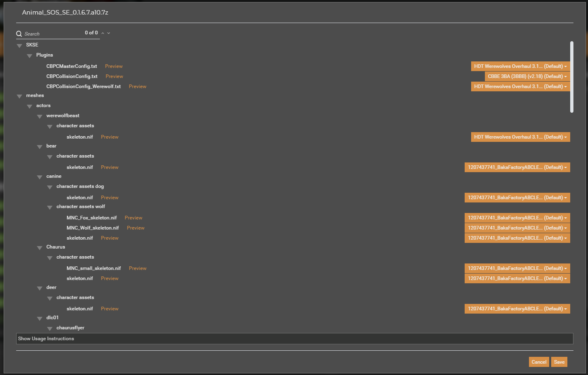The image size is (588, 375).
Task: Click the search magnifier icon
Action: click(19, 34)
